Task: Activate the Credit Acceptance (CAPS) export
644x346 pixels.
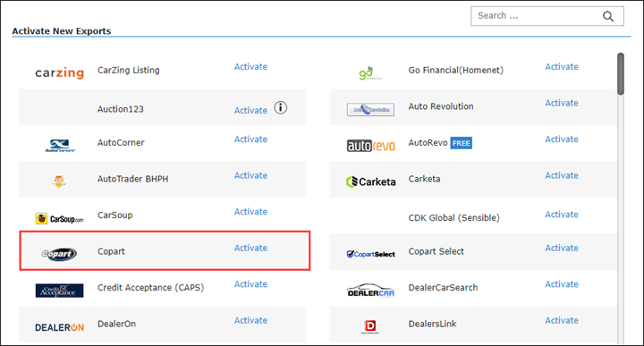Action: click(x=250, y=284)
